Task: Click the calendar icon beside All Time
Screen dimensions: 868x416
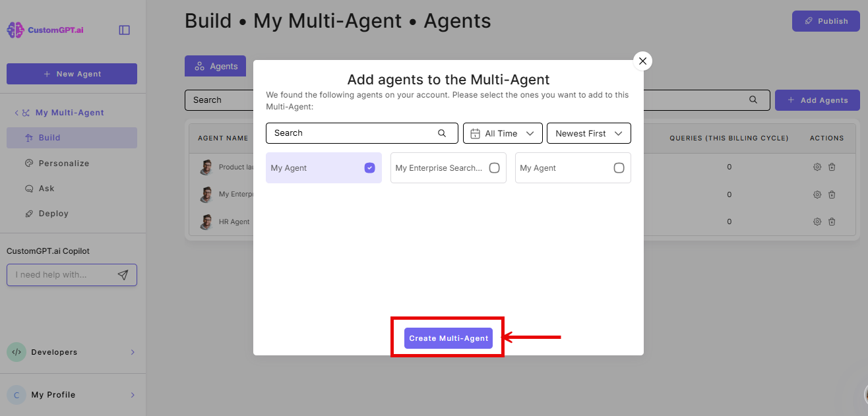Action: coord(476,133)
